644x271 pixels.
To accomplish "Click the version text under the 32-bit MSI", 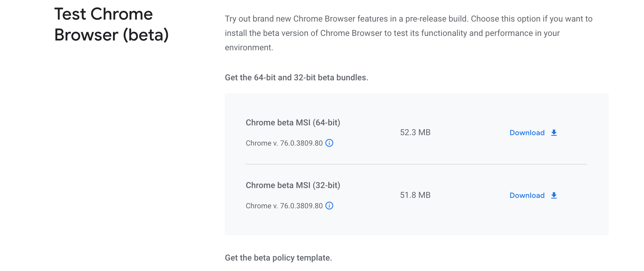I will coord(284,206).
